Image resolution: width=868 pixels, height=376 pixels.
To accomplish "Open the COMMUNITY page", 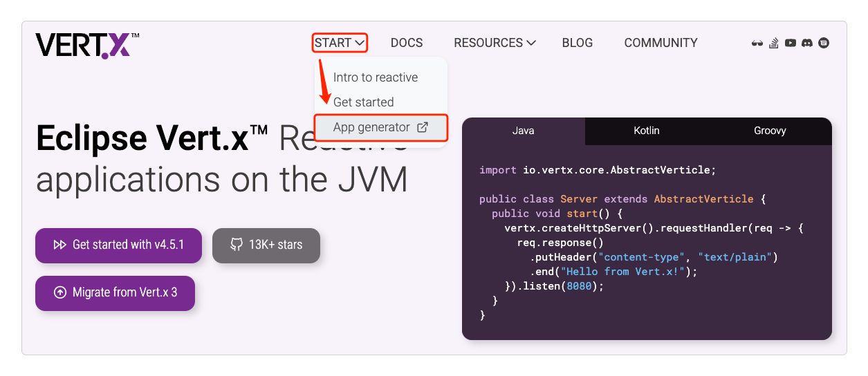I will click(661, 43).
